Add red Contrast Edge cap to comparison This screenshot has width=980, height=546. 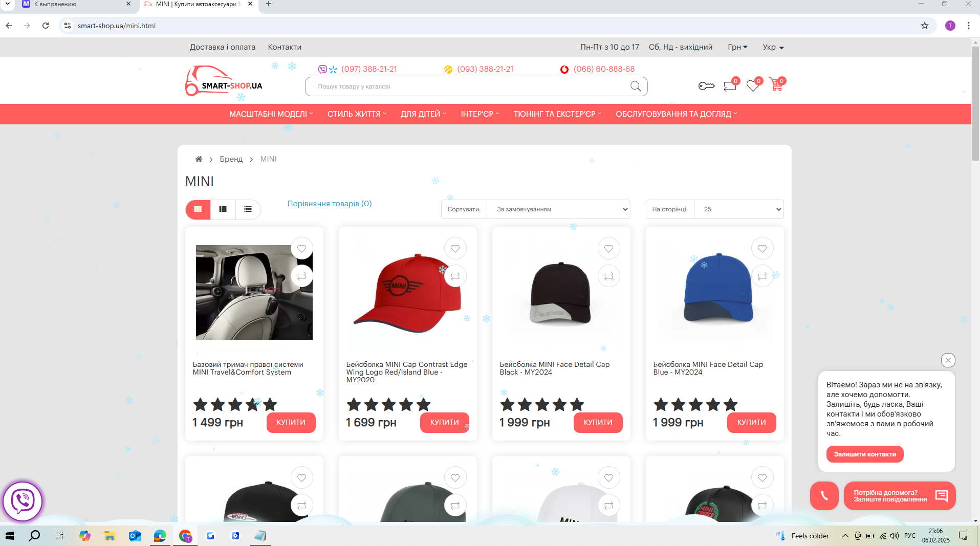(x=455, y=276)
